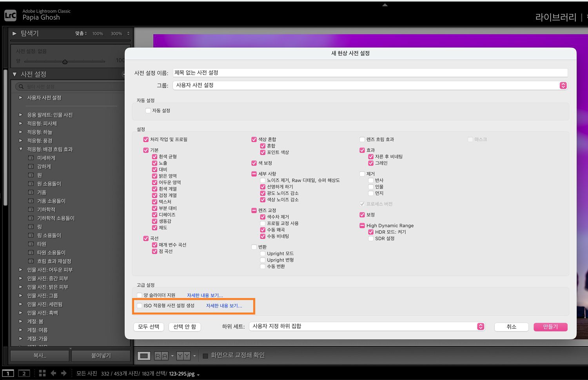This screenshot has width=588, height=380.
Task: Click the 사전 설정 이름 text field
Action: point(370,73)
